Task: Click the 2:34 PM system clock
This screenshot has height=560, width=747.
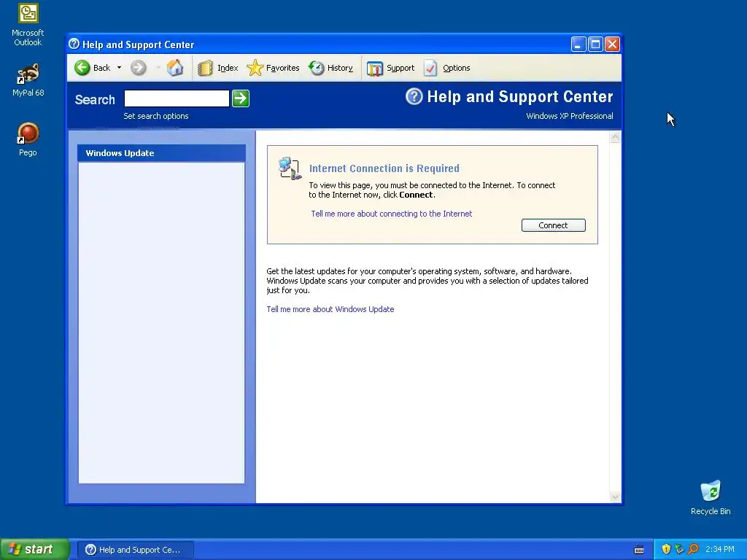Action: click(x=720, y=549)
